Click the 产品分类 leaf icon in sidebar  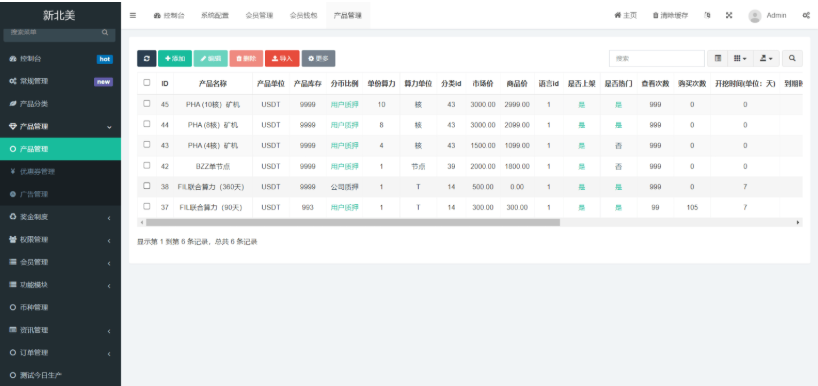tap(13, 104)
